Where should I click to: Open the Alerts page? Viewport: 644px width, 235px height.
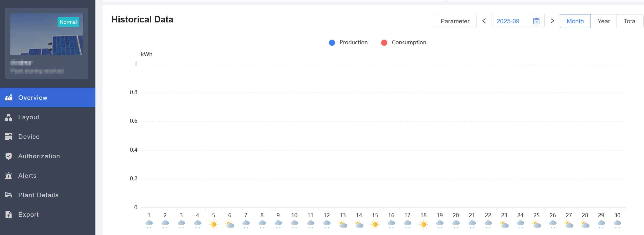[x=27, y=176]
